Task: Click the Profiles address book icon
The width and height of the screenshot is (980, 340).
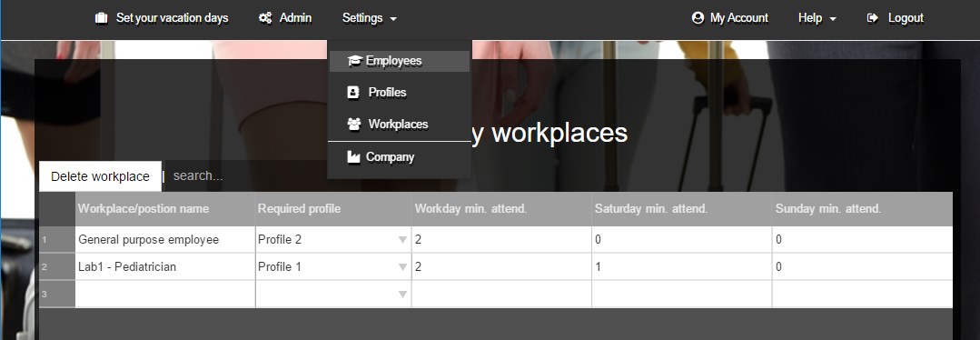Action: [x=353, y=93]
